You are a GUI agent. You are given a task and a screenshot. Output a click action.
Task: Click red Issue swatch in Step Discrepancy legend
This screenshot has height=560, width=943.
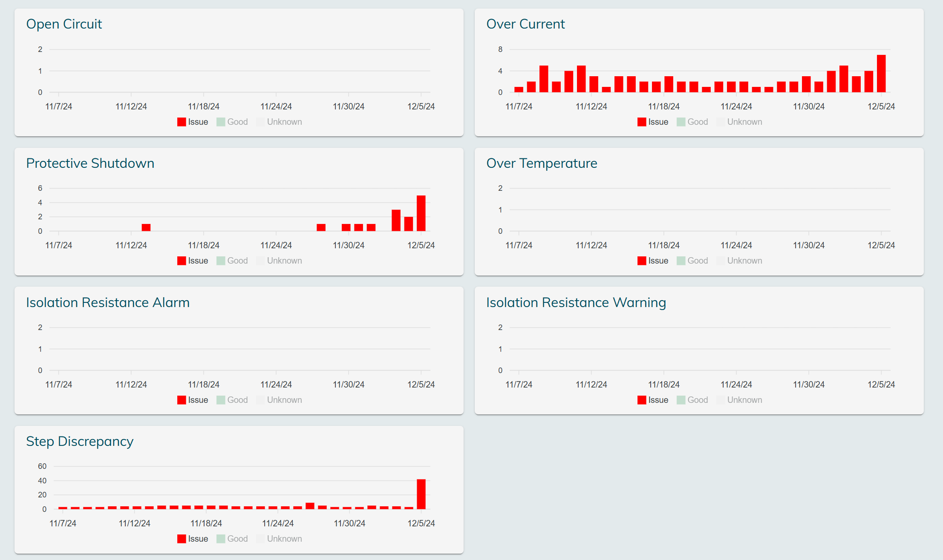pyautogui.click(x=182, y=539)
